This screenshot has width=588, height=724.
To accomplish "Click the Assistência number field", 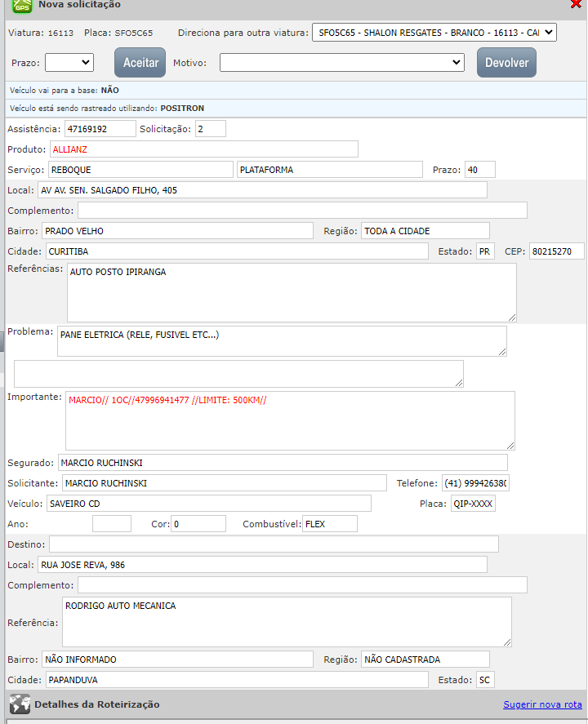I will coord(100,129).
